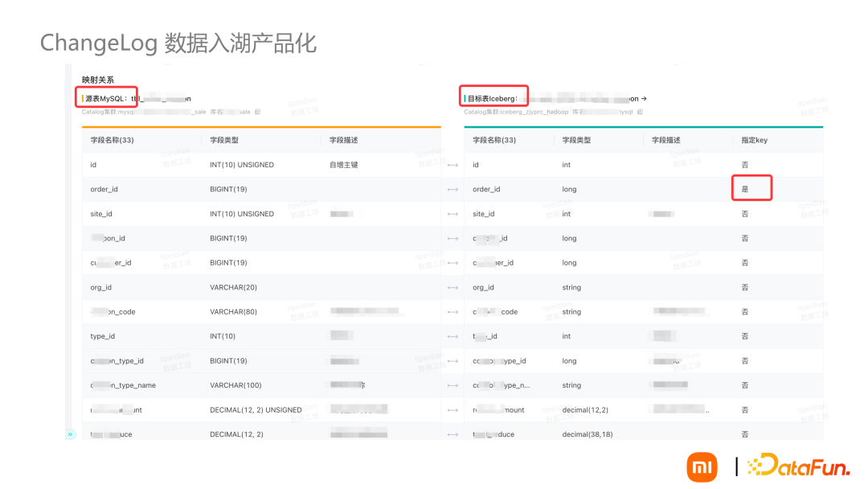
Task: Select site_id field in source MySQL table
Action: pos(101,214)
